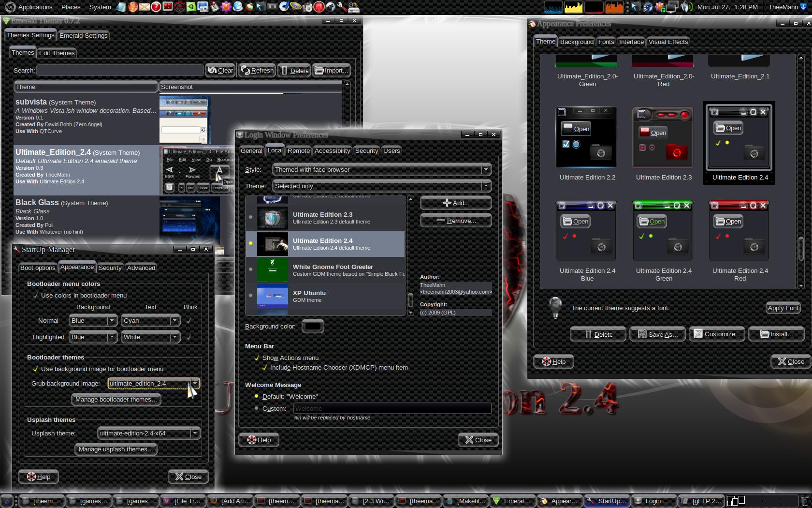Open Highlighted background Blue dropdown

click(93, 337)
